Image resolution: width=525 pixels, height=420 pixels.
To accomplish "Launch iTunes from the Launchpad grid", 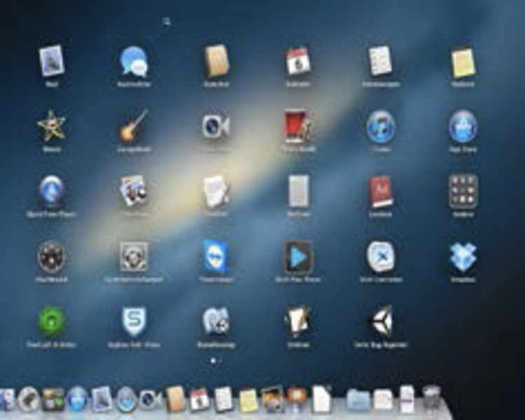I will pos(380,127).
